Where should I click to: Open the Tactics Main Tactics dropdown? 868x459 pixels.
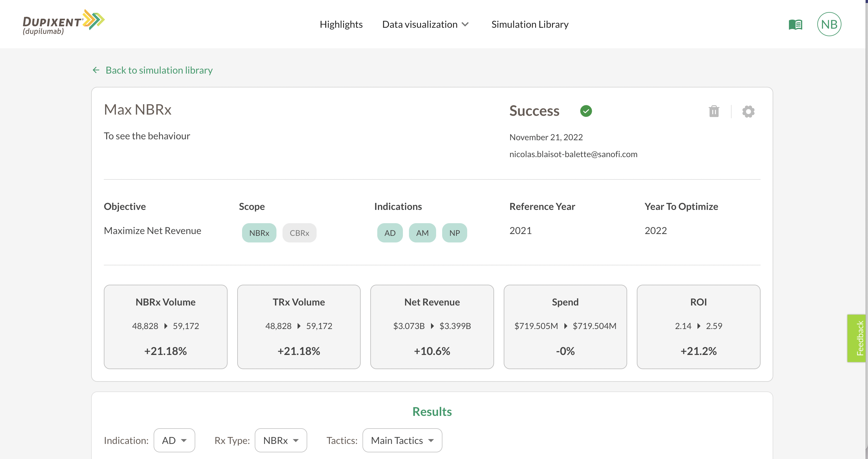coord(402,440)
